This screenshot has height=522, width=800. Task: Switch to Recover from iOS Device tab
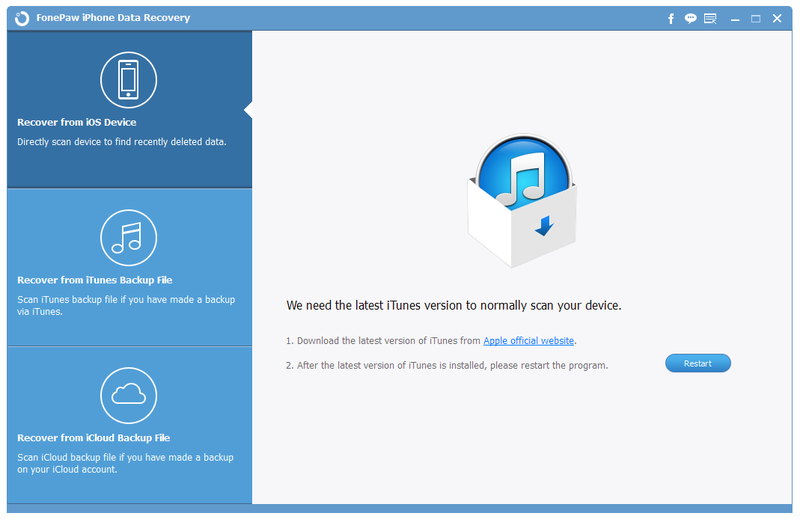(130, 109)
